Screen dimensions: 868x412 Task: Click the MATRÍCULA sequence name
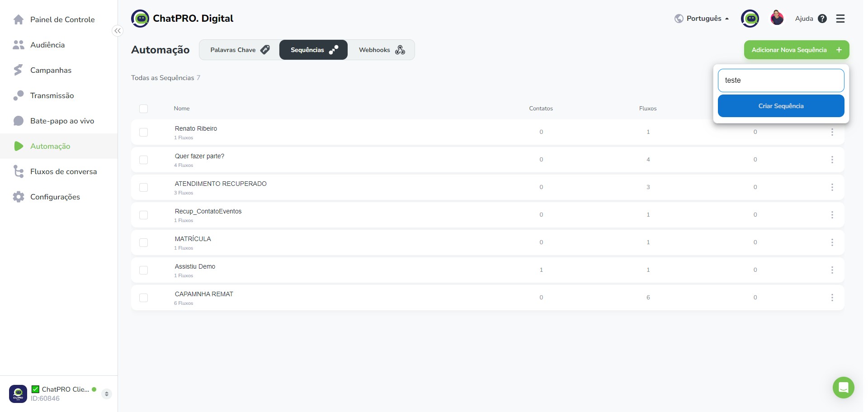pyautogui.click(x=193, y=239)
